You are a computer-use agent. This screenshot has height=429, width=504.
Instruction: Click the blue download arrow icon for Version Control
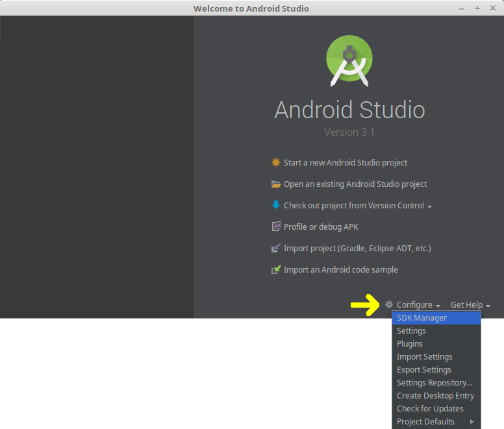(276, 205)
